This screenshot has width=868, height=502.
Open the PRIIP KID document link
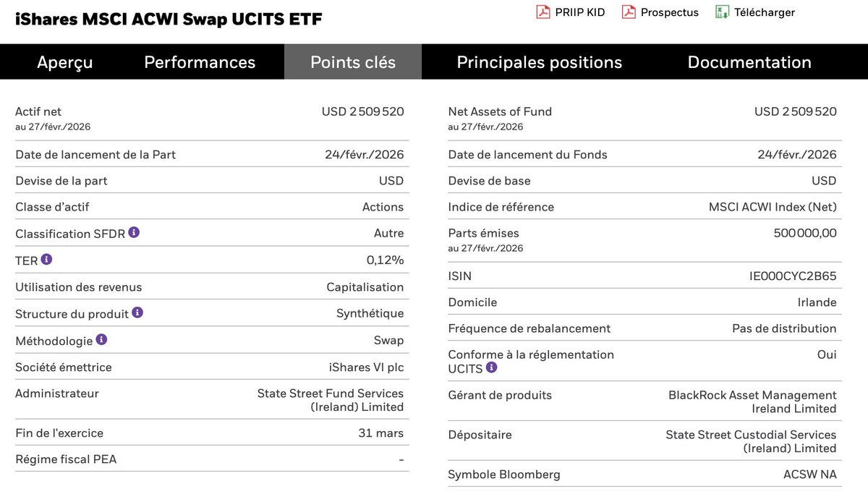pos(580,12)
